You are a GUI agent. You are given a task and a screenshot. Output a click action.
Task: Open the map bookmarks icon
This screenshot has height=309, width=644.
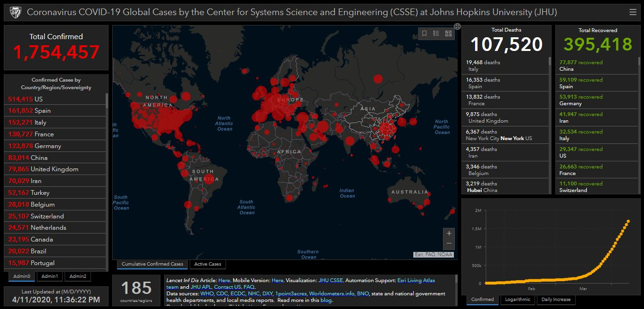point(424,33)
